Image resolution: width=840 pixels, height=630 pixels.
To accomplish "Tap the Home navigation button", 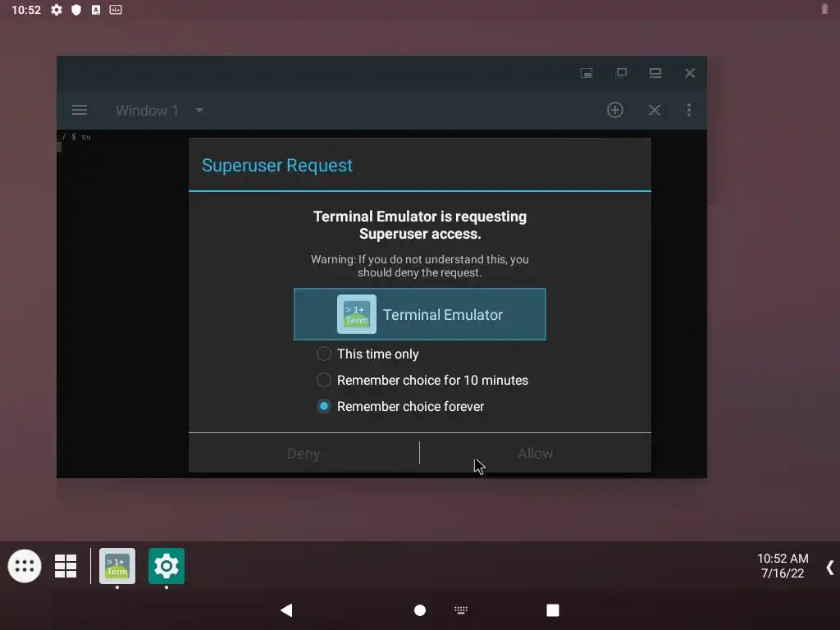I will (x=420, y=610).
